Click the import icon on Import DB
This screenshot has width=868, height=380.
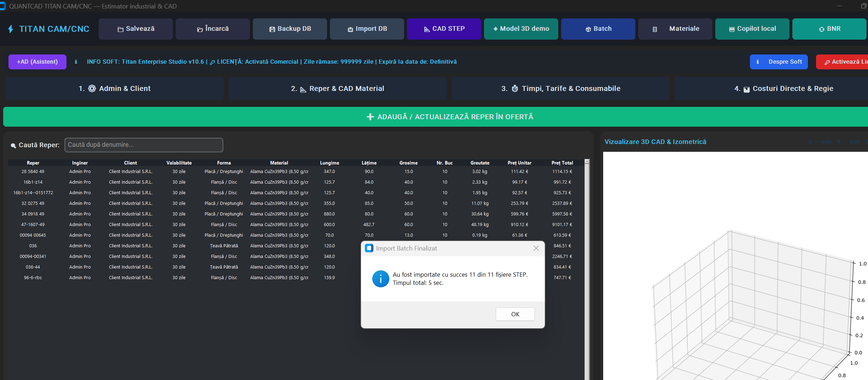pyautogui.click(x=350, y=29)
